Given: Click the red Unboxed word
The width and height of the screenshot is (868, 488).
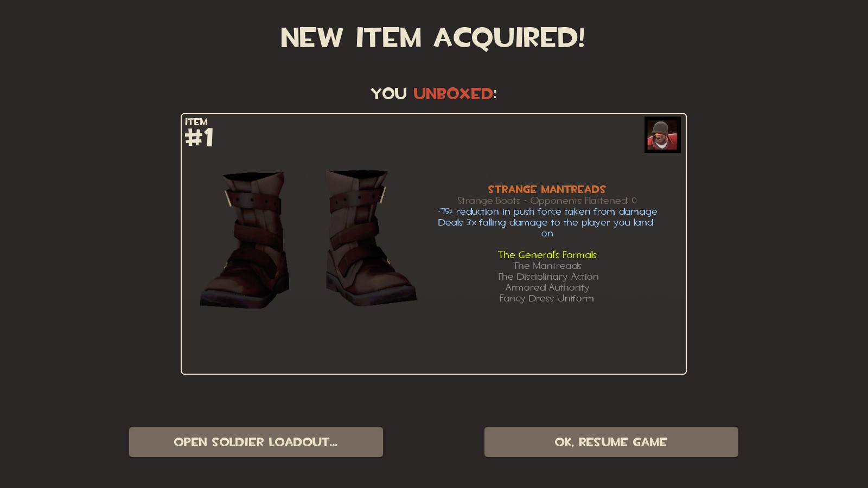Looking at the screenshot, I should (x=453, y=94).
